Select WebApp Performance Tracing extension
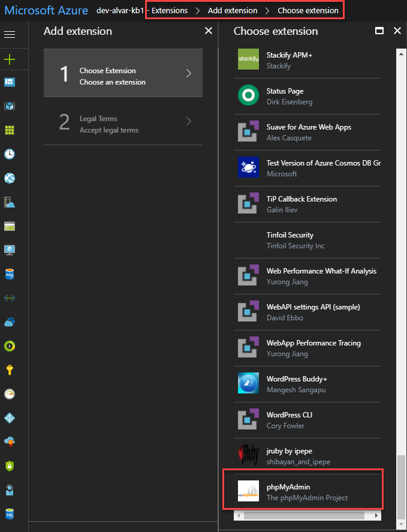The width and height of the screenshot is (407, 532). tap(307, 348)
